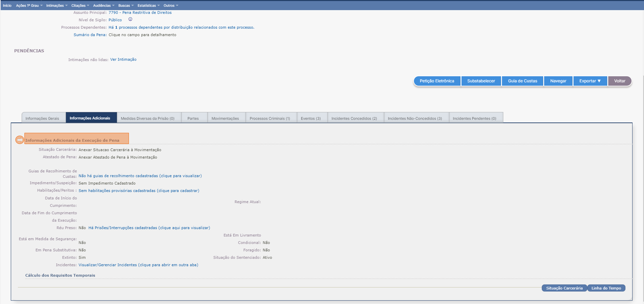Go back with the Voltar button
Viewport: 644px width, 304px height.
tap(620, 81)
